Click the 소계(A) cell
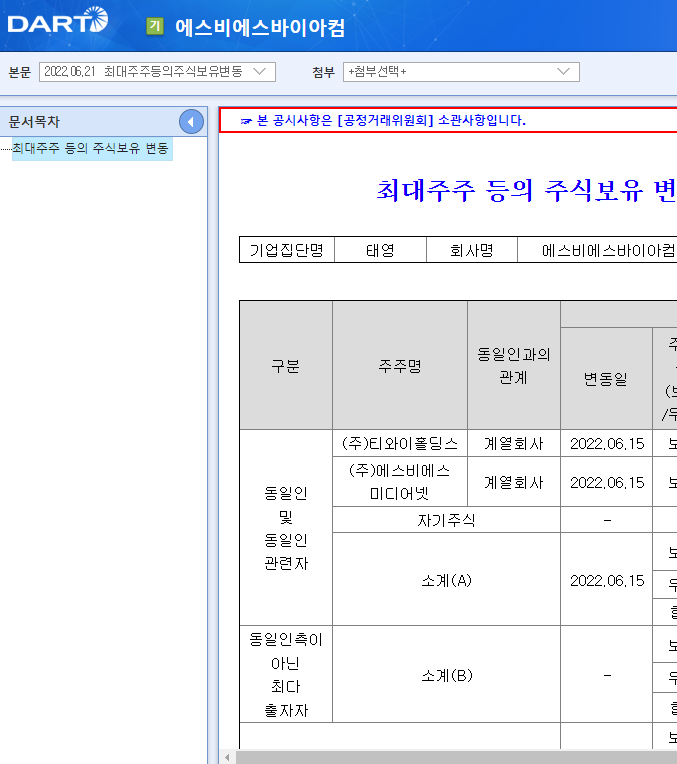Screen dimensions: 677x764 446,580
